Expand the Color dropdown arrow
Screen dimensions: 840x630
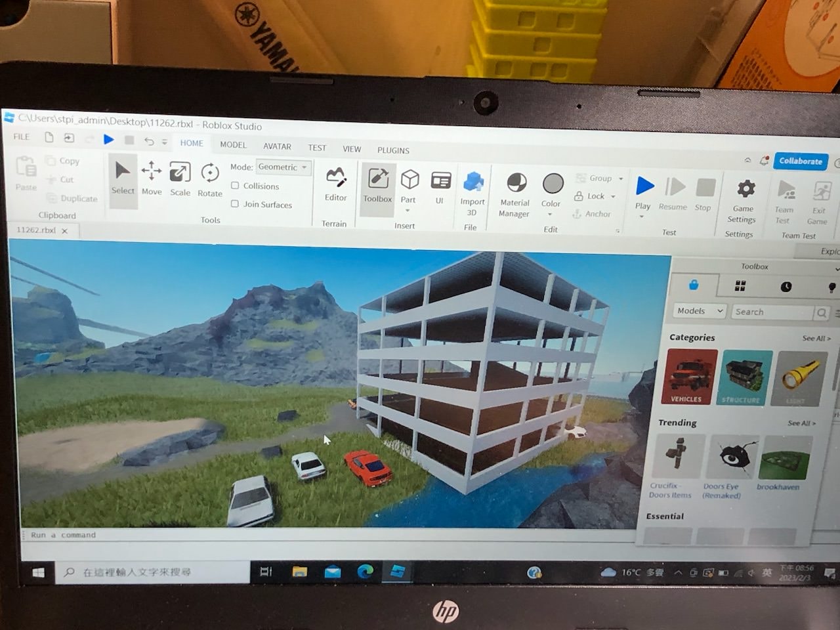coord(550,214)
